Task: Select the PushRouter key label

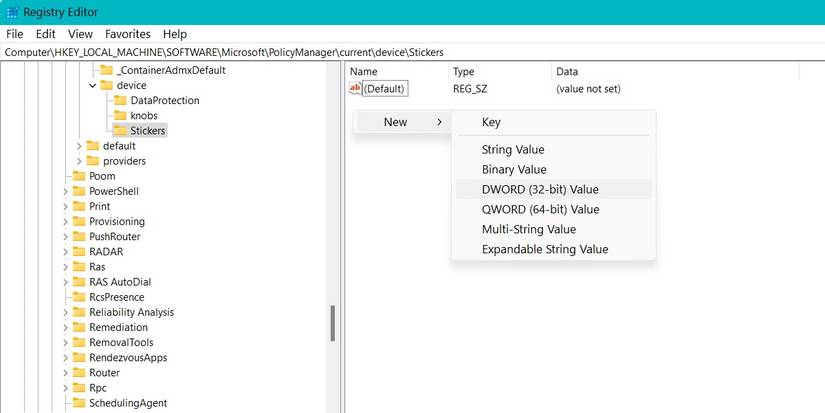Action: (115, 237)
